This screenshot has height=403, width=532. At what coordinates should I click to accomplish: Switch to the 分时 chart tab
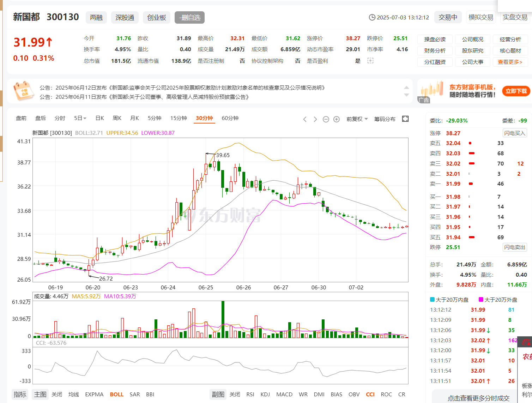(60, 118)
